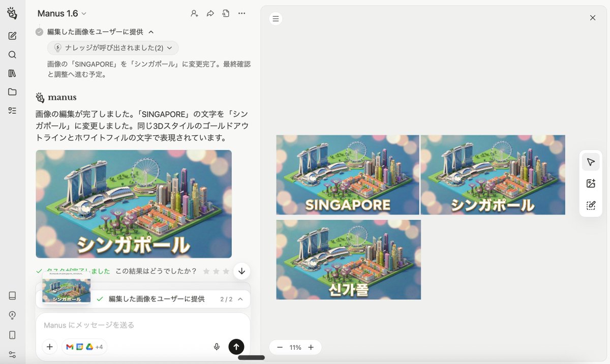
Task: Click the share arrow icon in header
Action: (x=210, y=14)
